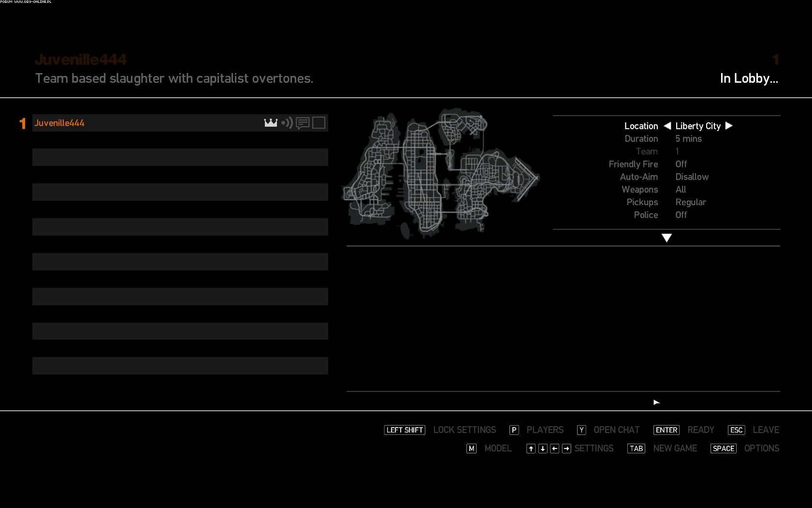Click the Liberty City map thumbnail
812x508 pixels.
(440, 174)
